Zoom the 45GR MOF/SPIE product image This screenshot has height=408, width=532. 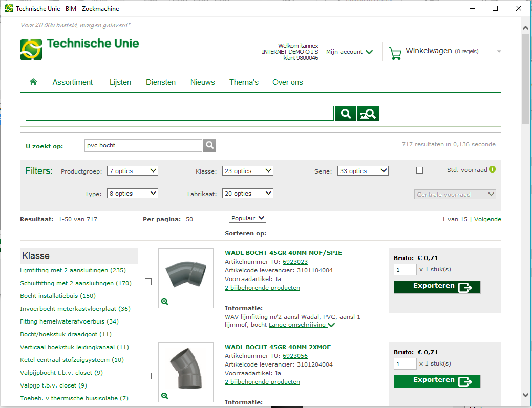coord(165,302)
